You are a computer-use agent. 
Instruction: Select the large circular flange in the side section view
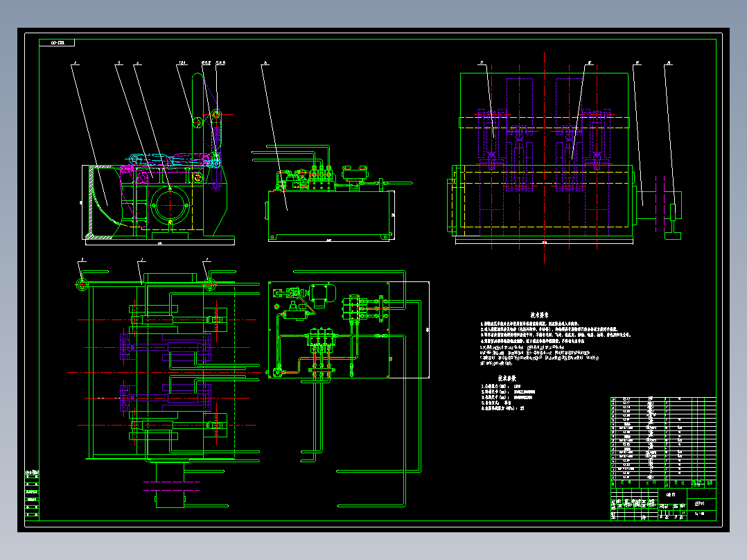point(170,205)
